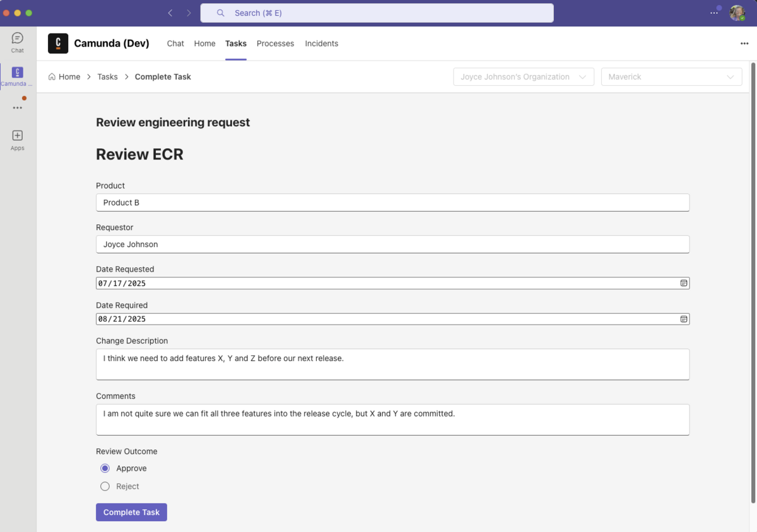
Task: Select the Approve review outcome
Action: (104, 468)
